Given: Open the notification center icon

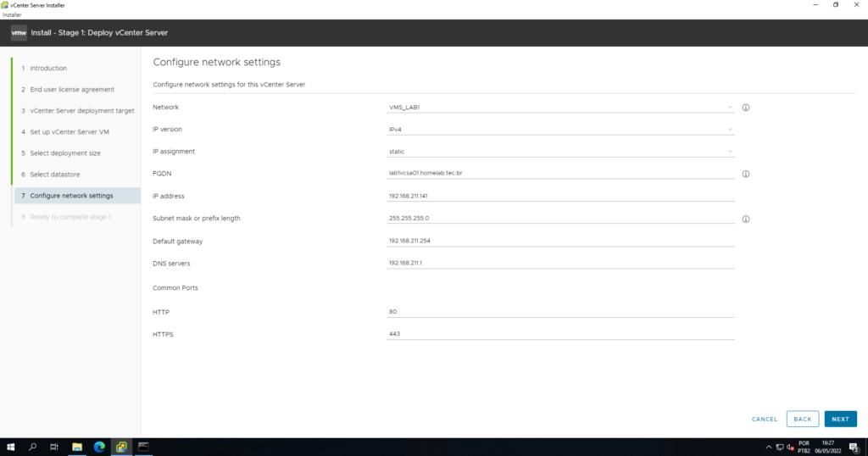Looking at the screenshot, I should point(854,448).
